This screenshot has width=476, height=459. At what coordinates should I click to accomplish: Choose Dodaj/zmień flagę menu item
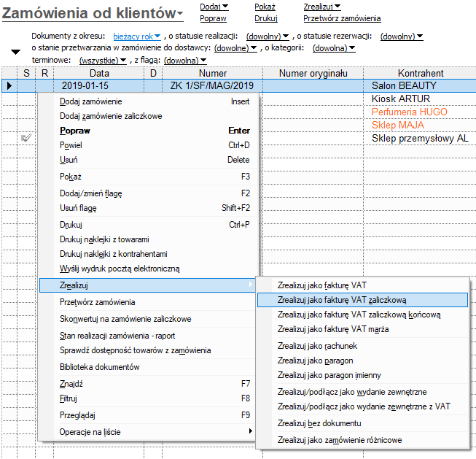tap(149, 193)
